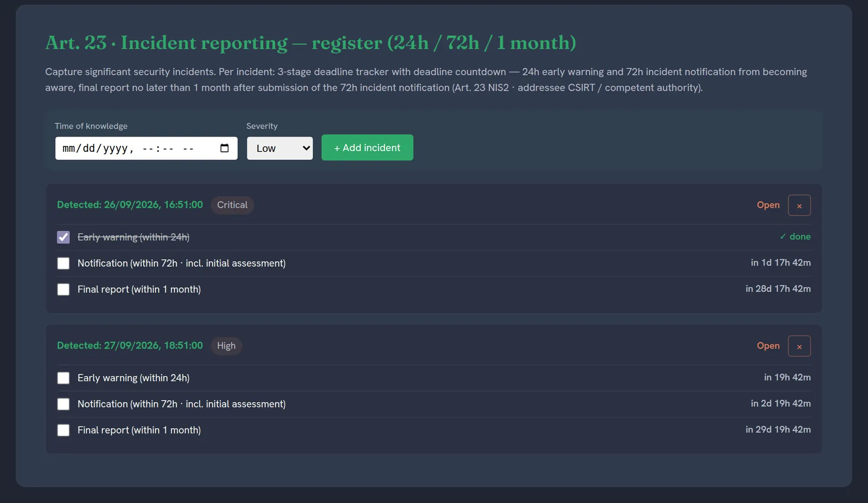Viewport: 868px width, 503px height.
Task: Click the High severity badge
Action: pos(226,346)
